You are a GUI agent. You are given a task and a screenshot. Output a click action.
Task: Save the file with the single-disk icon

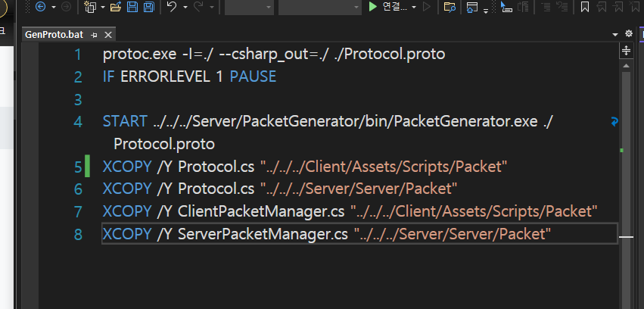(x=132, y=7)
